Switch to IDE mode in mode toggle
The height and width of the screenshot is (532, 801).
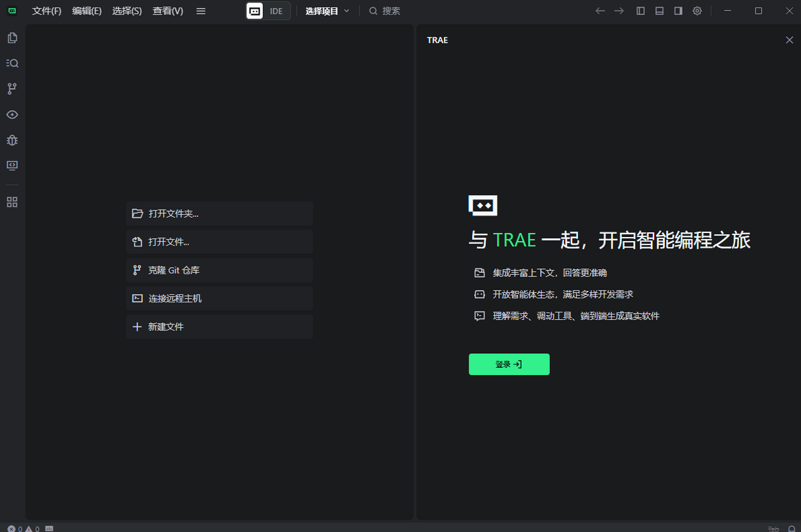click(276, 11)
